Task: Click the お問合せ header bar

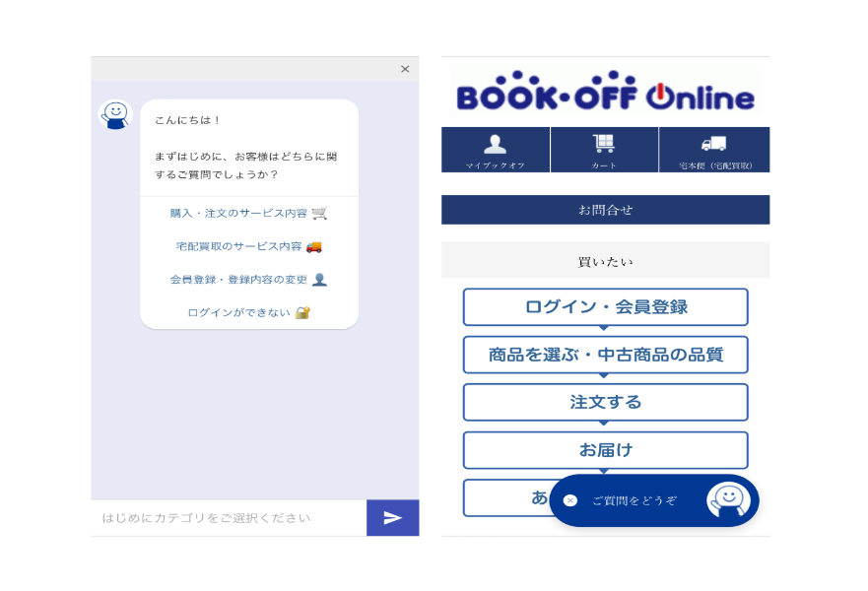Action: 605,210
